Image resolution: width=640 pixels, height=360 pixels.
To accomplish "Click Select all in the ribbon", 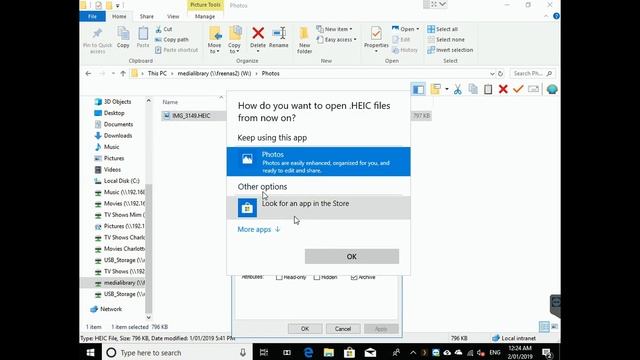I will click(x=442, y=29).
